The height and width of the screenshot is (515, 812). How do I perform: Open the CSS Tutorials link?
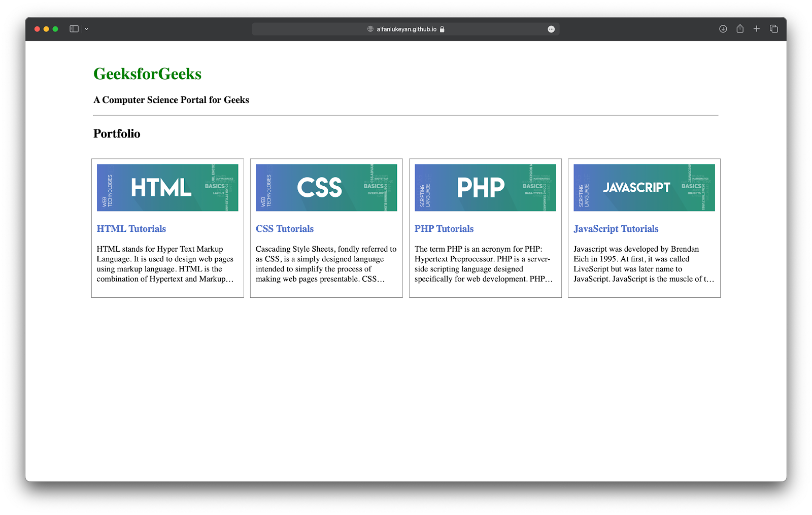285,229
